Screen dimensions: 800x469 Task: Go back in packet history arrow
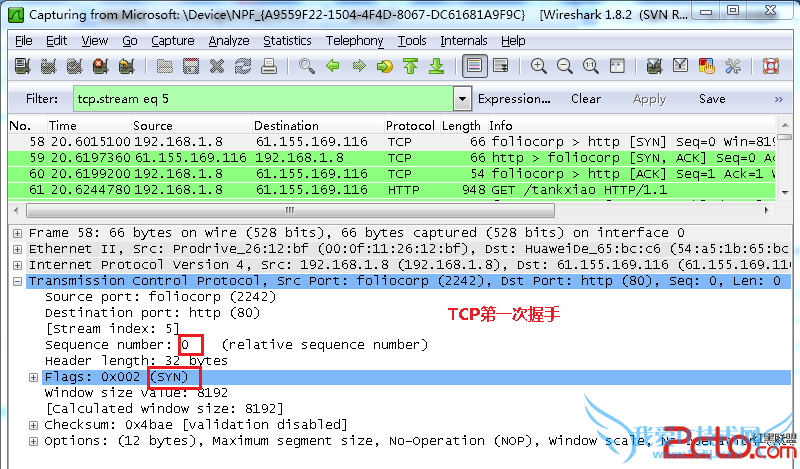tap(333, 66)
